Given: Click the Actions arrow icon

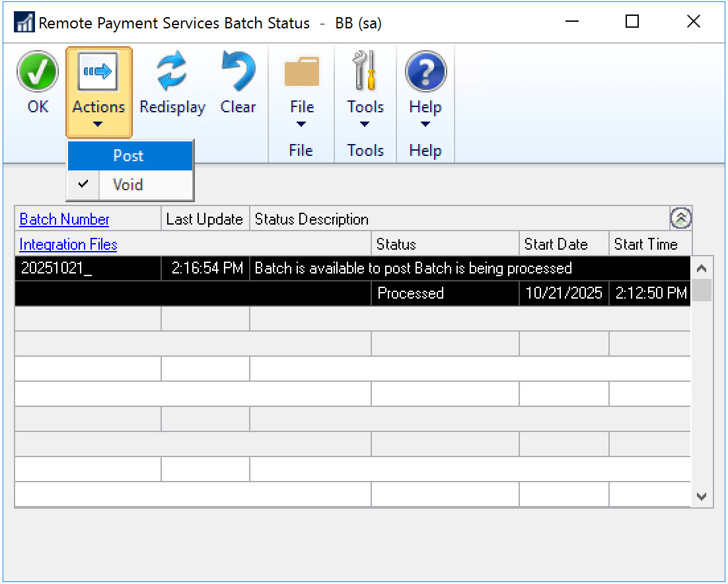Looking at the screenshot, I should pos(98,71).
